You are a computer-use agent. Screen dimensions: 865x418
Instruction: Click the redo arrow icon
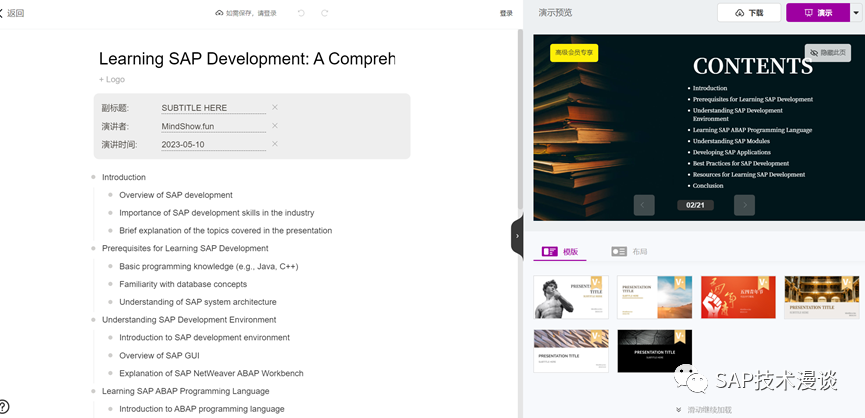click(x=325, y=13)
